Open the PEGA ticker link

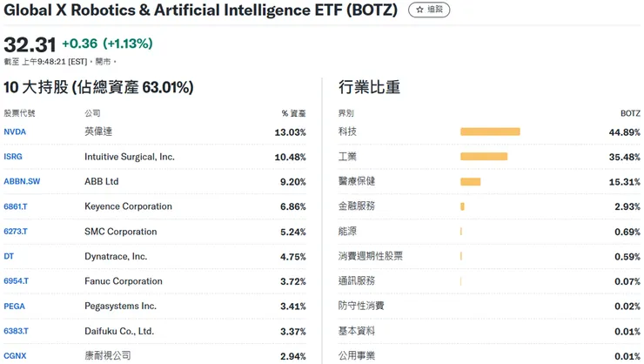click(14, 307)
